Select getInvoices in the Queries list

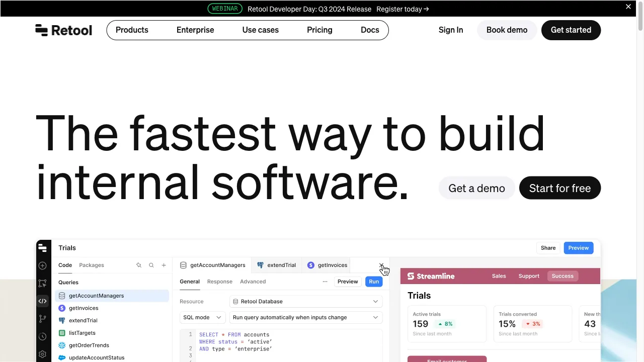click(x=112, y=308)
